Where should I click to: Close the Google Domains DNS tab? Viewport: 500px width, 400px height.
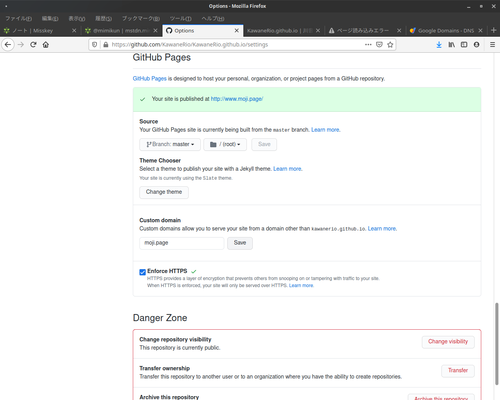pyautogui.click(x=480, y=30)
